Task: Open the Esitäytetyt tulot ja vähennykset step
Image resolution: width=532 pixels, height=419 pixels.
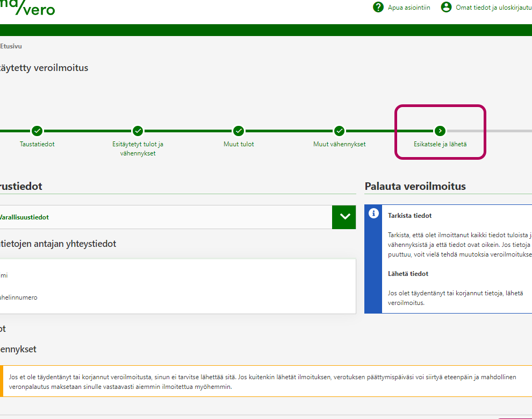Action: pos(138,148)
